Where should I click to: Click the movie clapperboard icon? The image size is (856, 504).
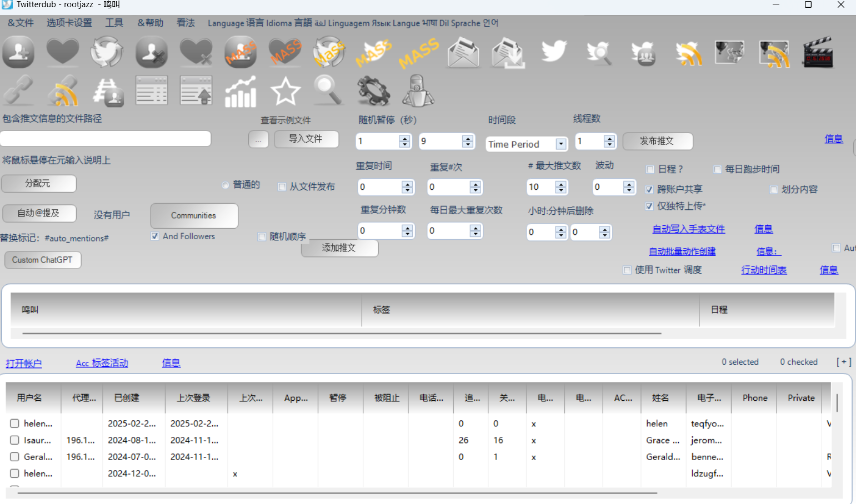(818, 53)
